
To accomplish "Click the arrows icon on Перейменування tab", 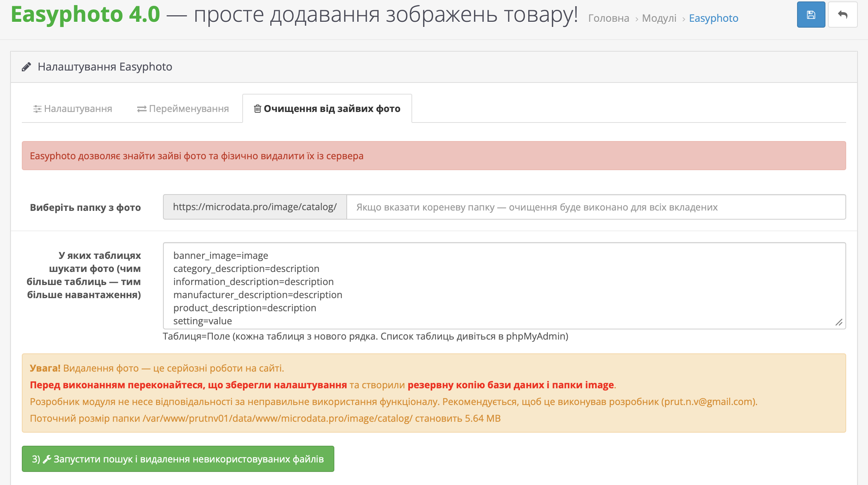I will [x=142, y=109].
